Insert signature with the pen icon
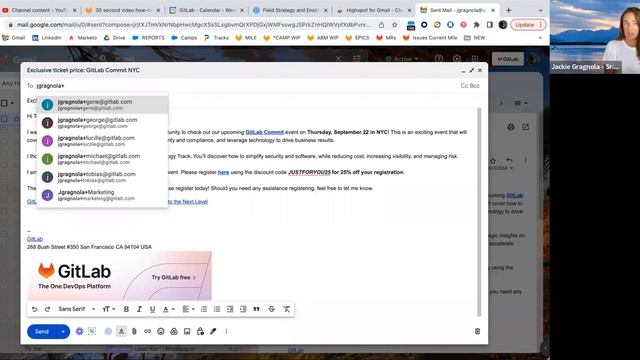The width and height of the screenshot is (640, 360). [x=213, y=331]
